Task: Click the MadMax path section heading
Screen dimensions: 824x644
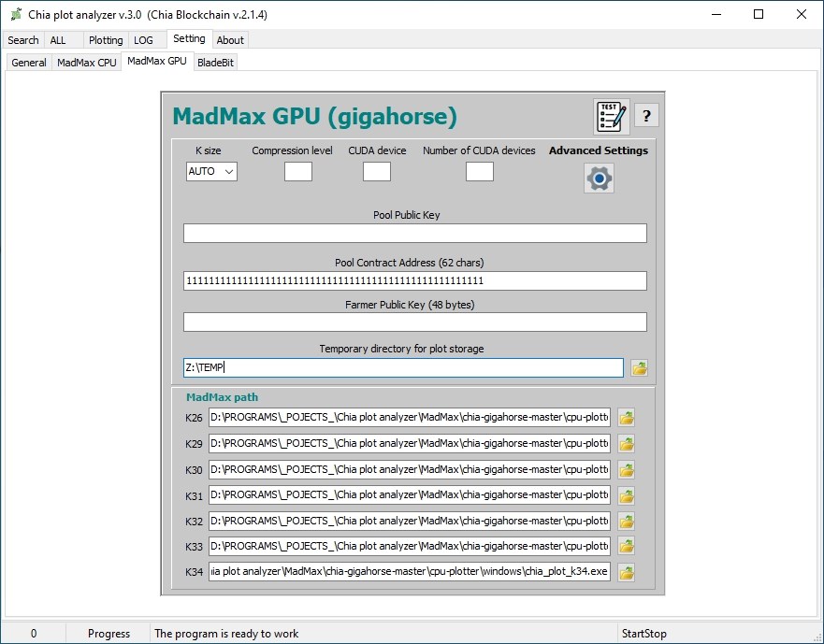Action: tap(223, 397)
